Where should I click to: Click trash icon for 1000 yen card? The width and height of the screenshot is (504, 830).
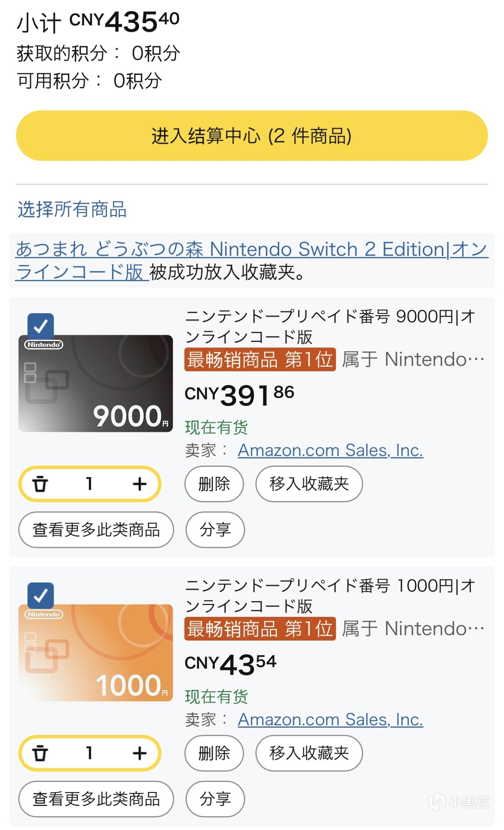pyautogui.click(x=40, y=753)
